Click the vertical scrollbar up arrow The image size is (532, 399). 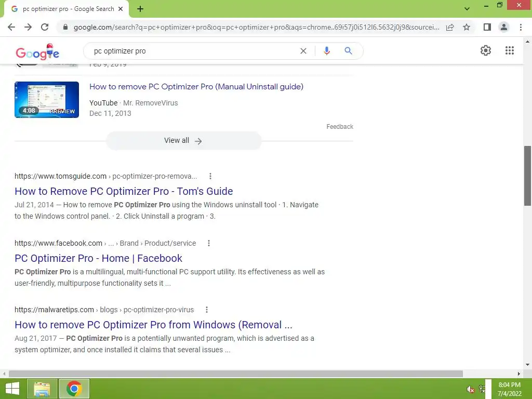click(x=527, y=42)
